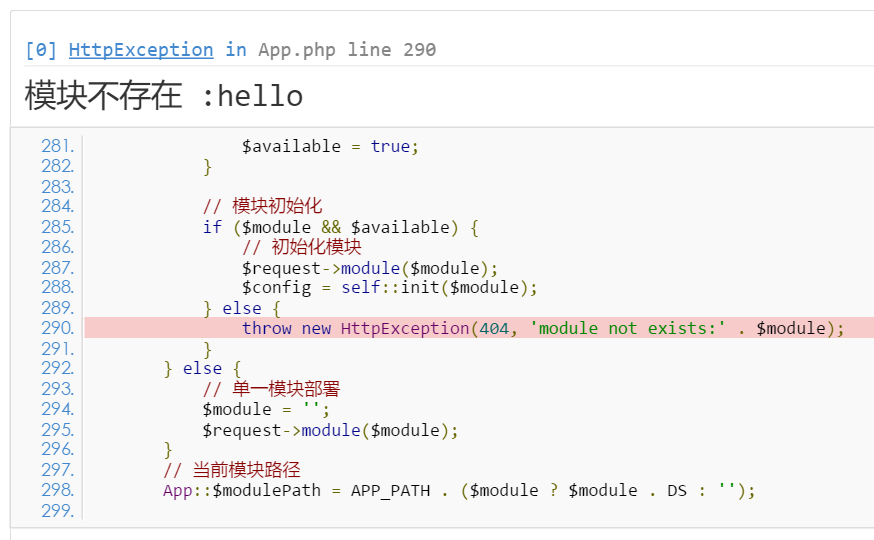Click the 404 status code number
The width and height of the screenshot is (874, 540).
click(x=494, y=328)
